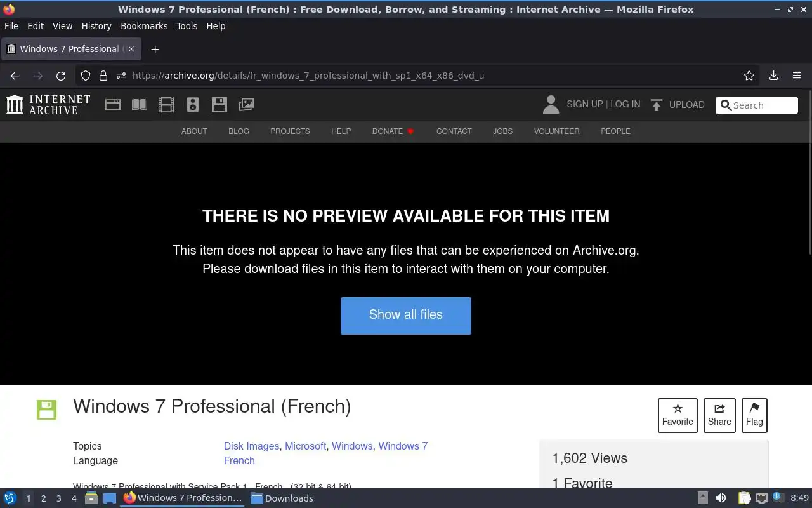
Task: Click the show desktop taskbar icon
Action: (110, 498)
